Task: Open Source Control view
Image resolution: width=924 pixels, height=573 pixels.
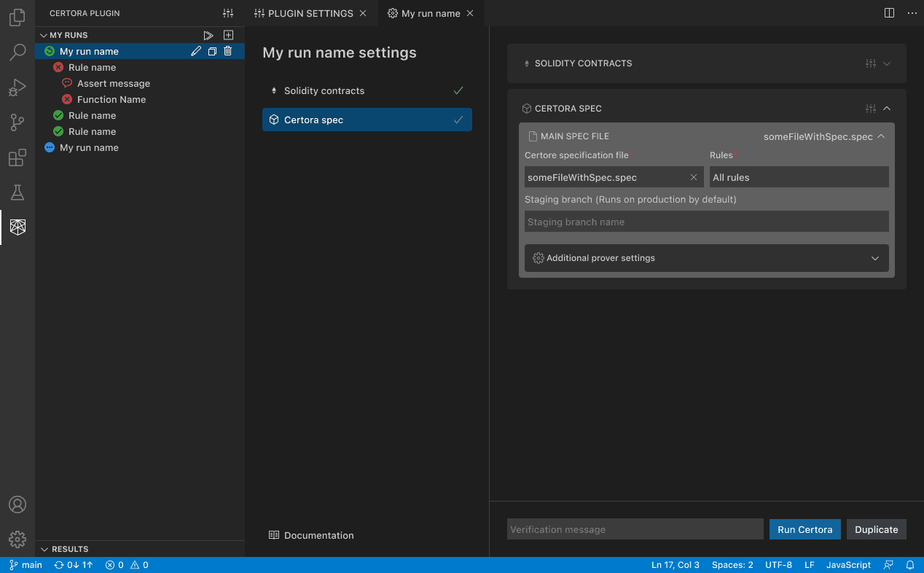Action: pyautogui.click(x=17, y=122)
